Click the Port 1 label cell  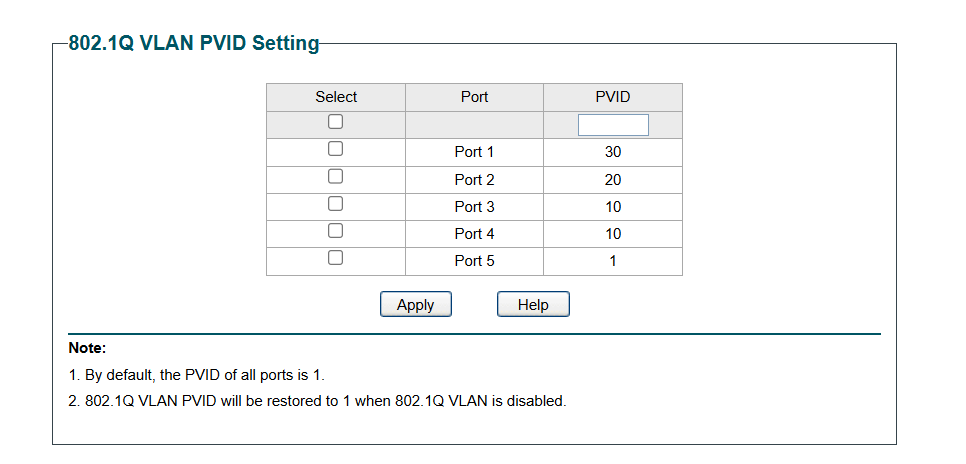(x=474, y=152)
